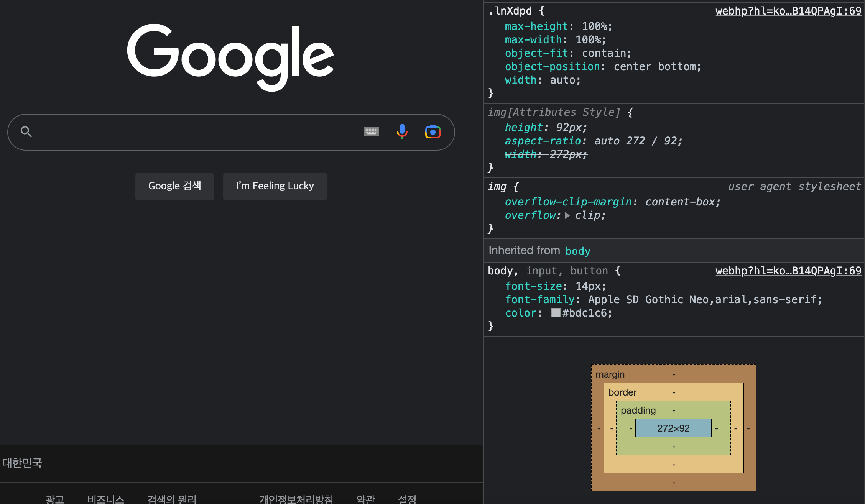Open the .lnXdpd rule source webhp link

[x=788, y=11]
